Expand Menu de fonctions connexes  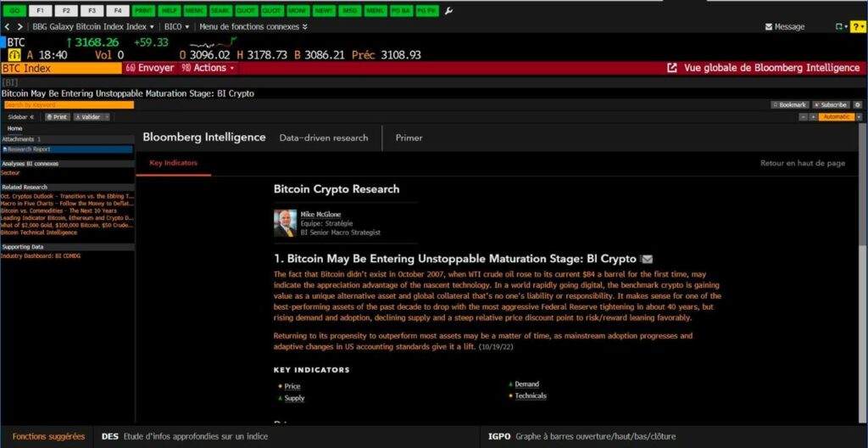(x=253, y=26)
